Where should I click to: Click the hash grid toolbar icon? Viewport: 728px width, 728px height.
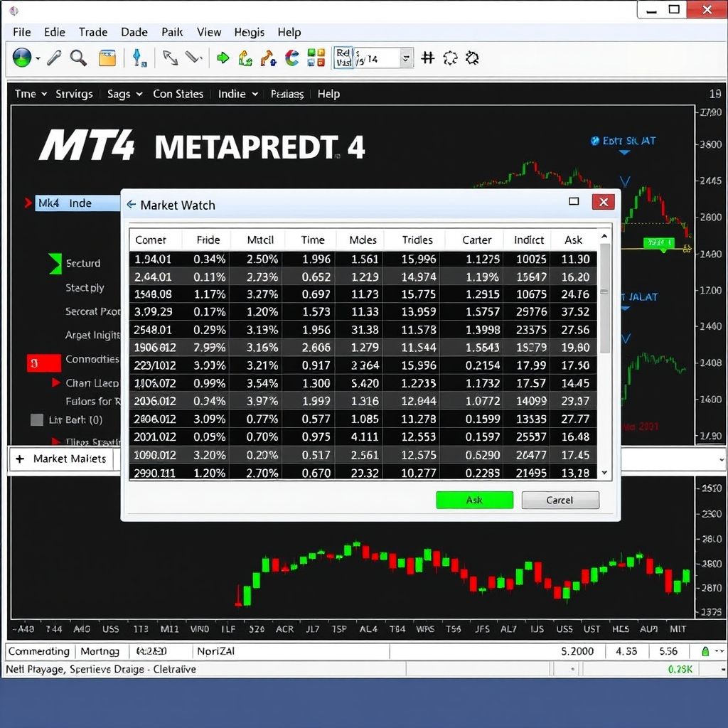[427, 58]
